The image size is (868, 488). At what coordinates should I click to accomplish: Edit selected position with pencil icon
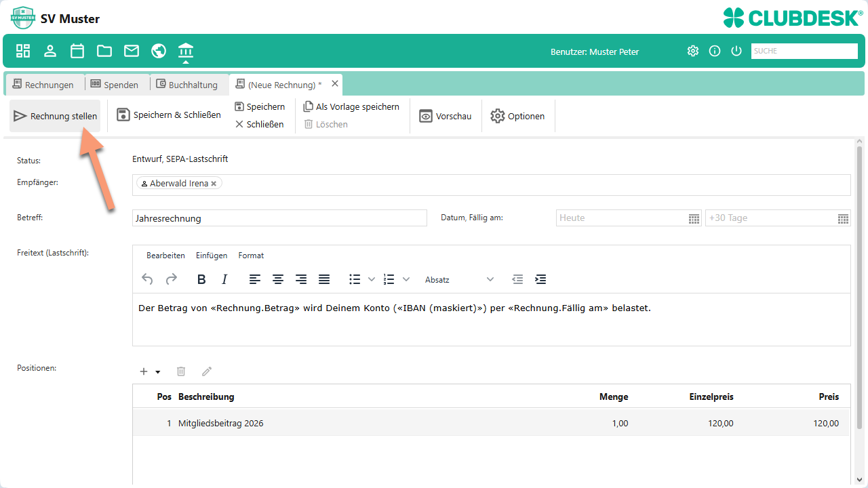point(207,371)
